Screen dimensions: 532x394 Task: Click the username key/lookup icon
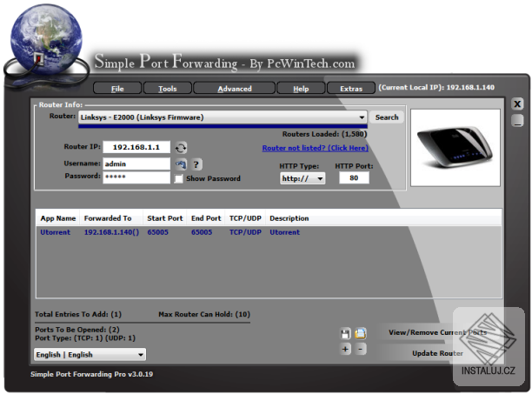click(x=181, y=164)
